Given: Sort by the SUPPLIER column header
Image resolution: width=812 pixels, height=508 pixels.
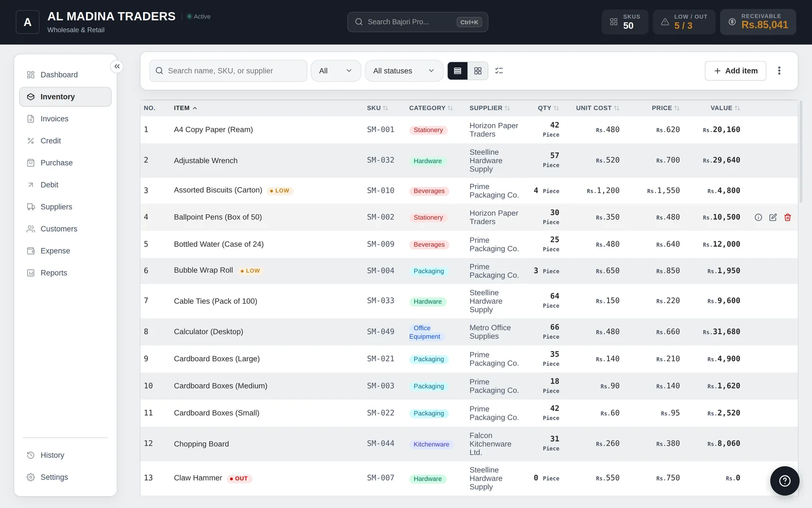Looking at the screenshot, I should tap(490, 108).
